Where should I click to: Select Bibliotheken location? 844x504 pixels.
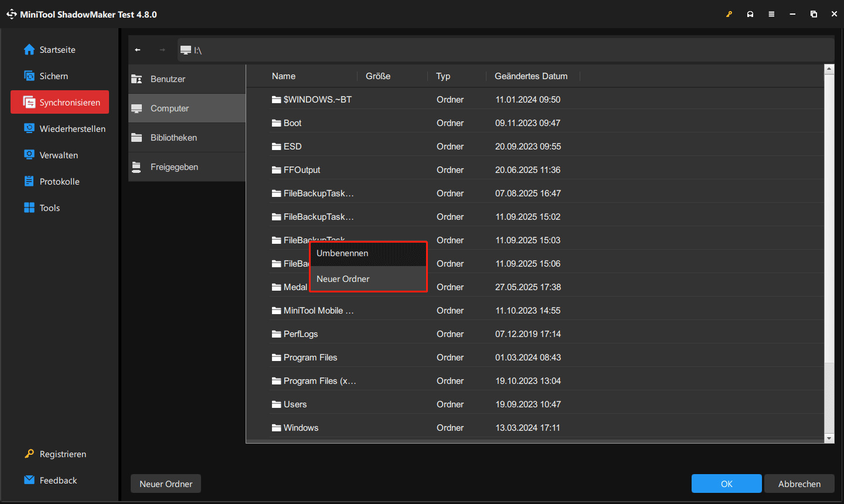pos(173,138)
